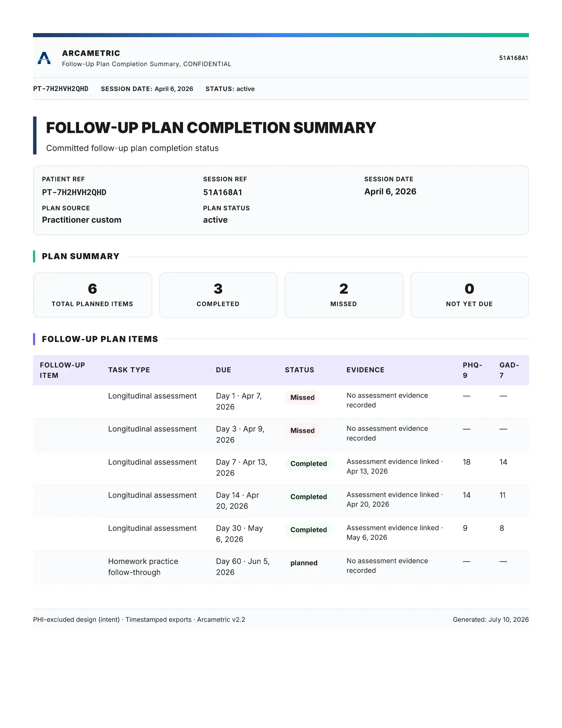Screen dimensions: 562x728
Task: Click Completed badge for Day 7 item
Action: [x=308, y=464]
